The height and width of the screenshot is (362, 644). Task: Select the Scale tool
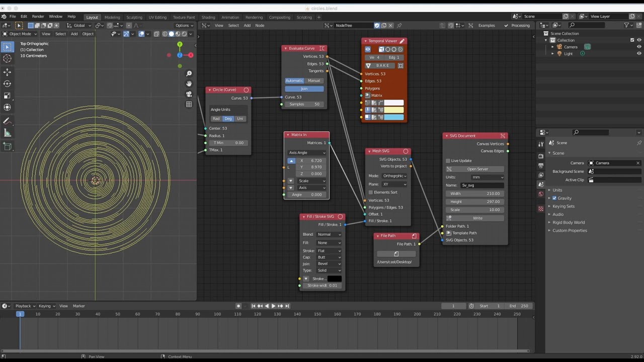(7, 96)
